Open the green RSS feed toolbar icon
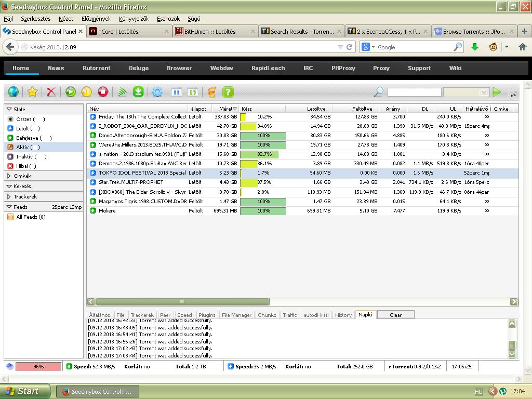The width and height of the screenshot is (532, 399). click(x=122, y=91)
